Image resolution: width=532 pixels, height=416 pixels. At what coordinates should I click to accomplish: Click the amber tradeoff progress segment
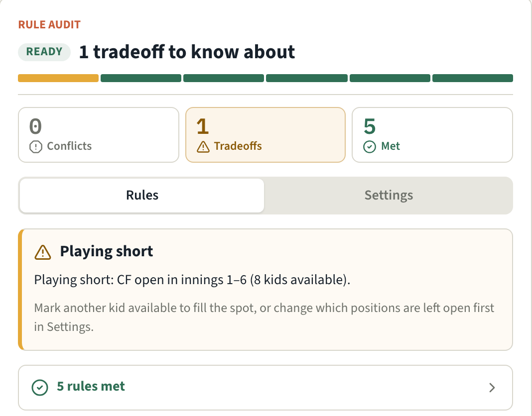click(58, 78)
